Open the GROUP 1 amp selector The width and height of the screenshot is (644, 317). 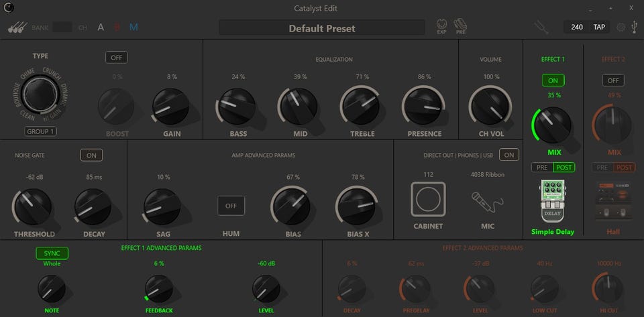click(41, 131)
